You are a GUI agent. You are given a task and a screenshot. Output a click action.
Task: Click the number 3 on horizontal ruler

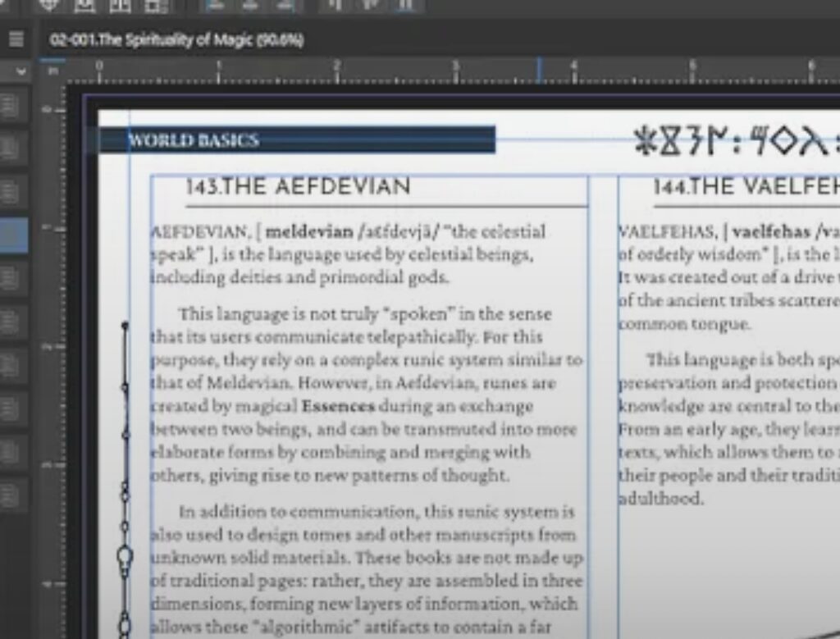pyautogui.click(x=455, y=66)
